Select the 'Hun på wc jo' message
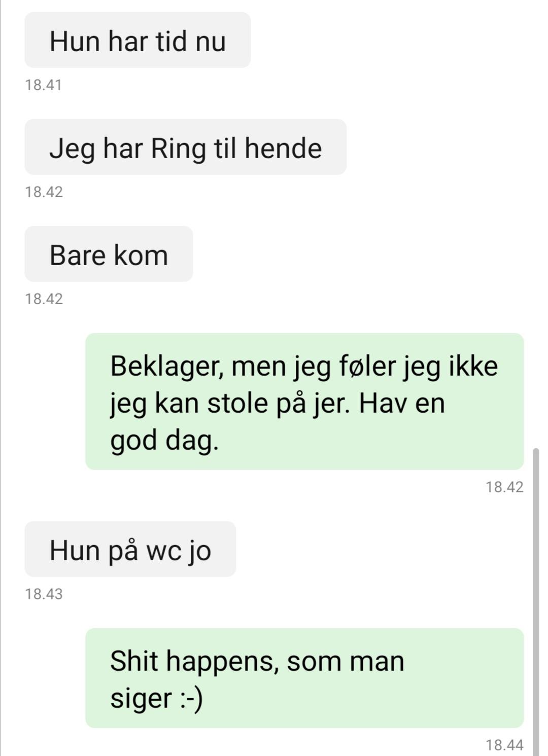This screenshot has width=548, height=756. pyautogui.click(x=130, y=549)
